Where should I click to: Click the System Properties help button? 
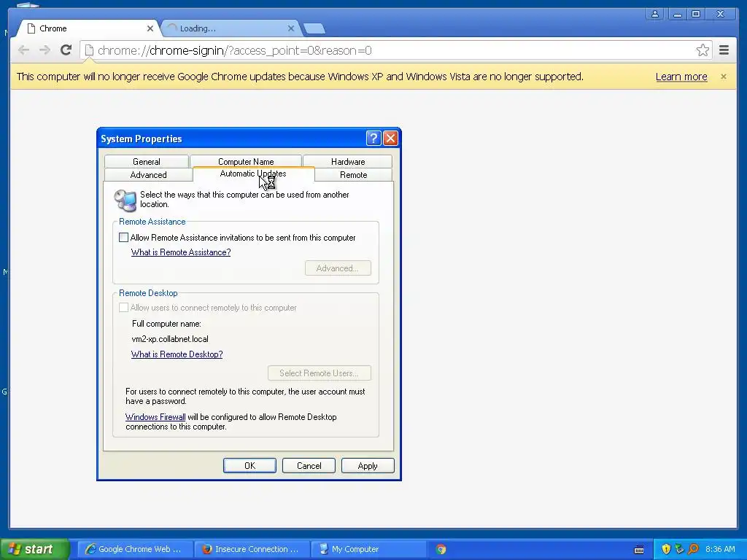click(373, 138)
